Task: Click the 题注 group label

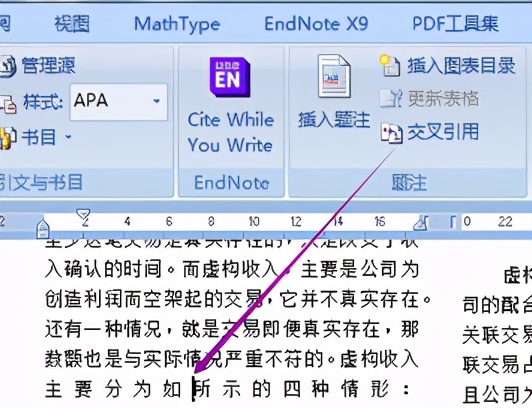Action: click(x=409, y=182)
